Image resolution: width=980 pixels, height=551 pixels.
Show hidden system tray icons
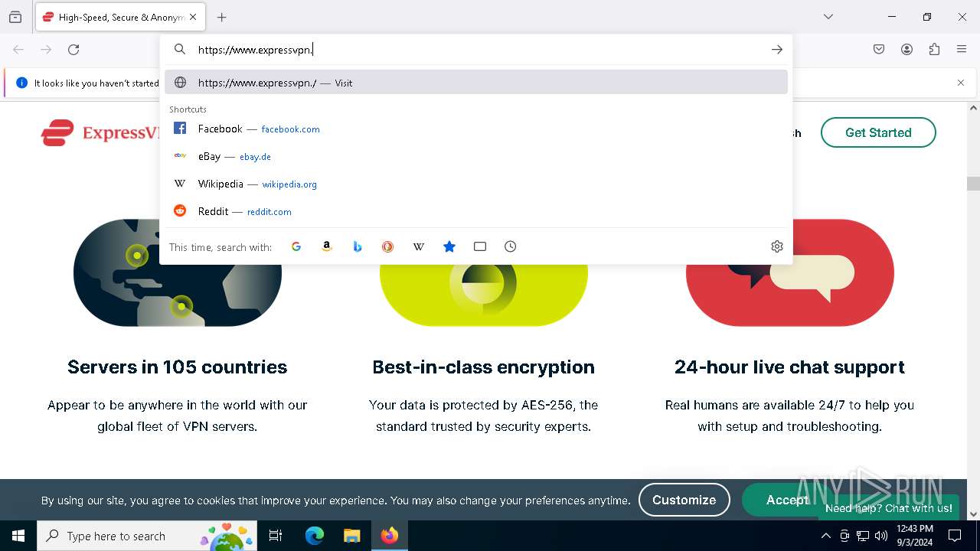pos(825,536)
